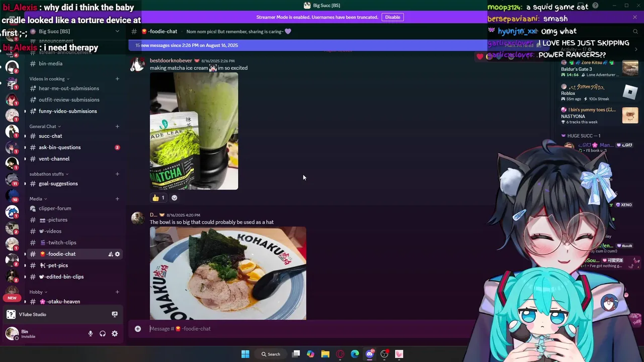Collapse the subbathon stuffs category

[x=49, y=174]
